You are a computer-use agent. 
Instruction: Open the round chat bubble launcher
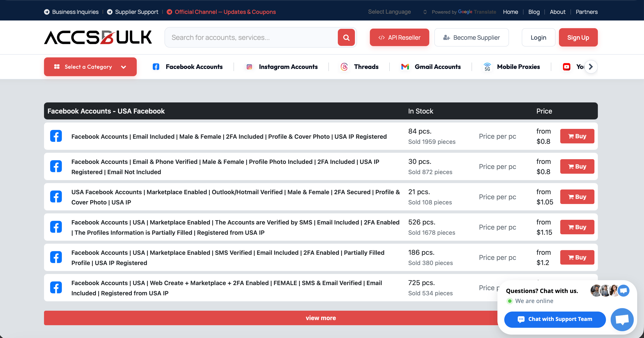[x=622, y=319]
